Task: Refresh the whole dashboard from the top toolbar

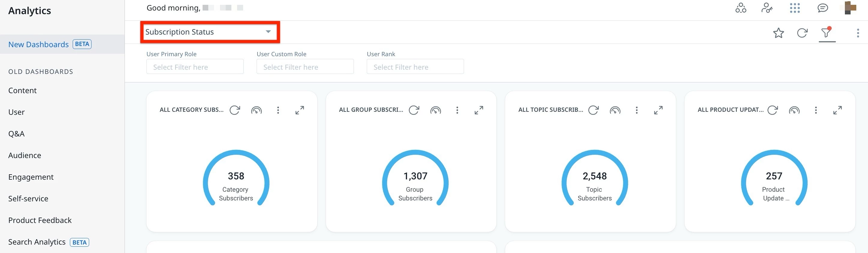Action: coord(802,33)
